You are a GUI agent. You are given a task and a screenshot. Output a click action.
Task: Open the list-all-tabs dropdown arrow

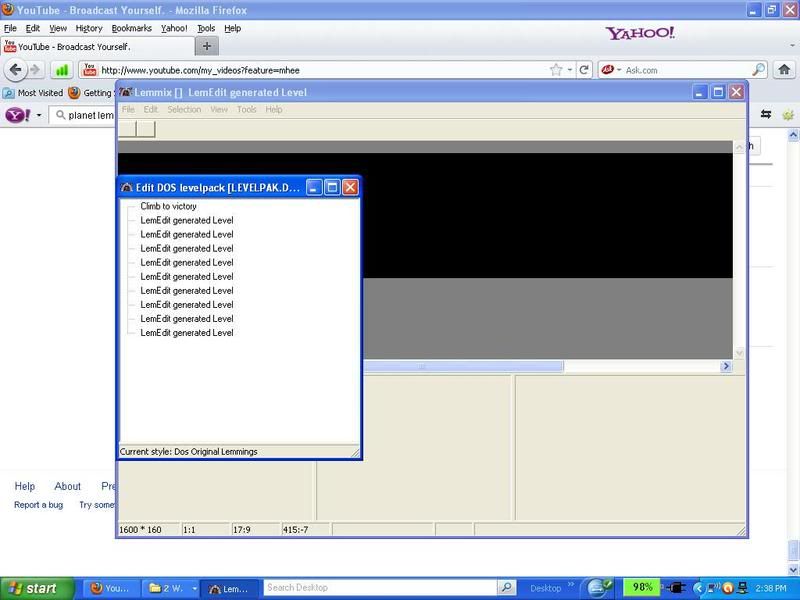click(x=792, y=45)
